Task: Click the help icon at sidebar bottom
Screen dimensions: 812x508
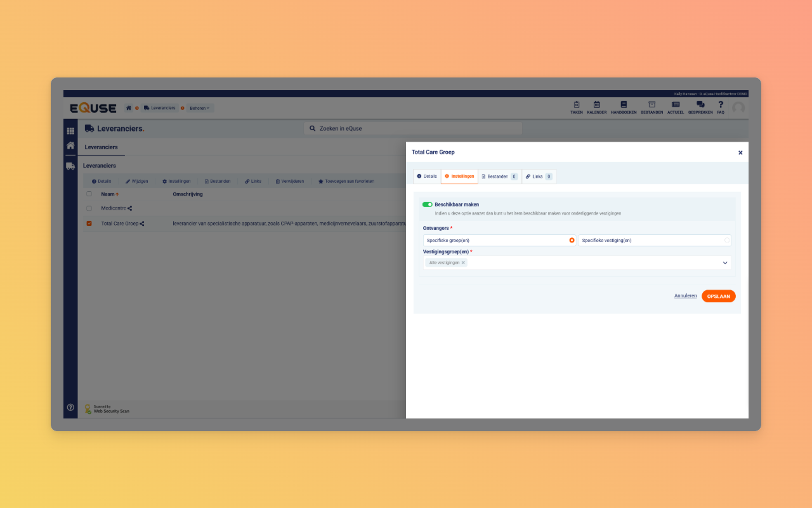Action: (70, 407)
